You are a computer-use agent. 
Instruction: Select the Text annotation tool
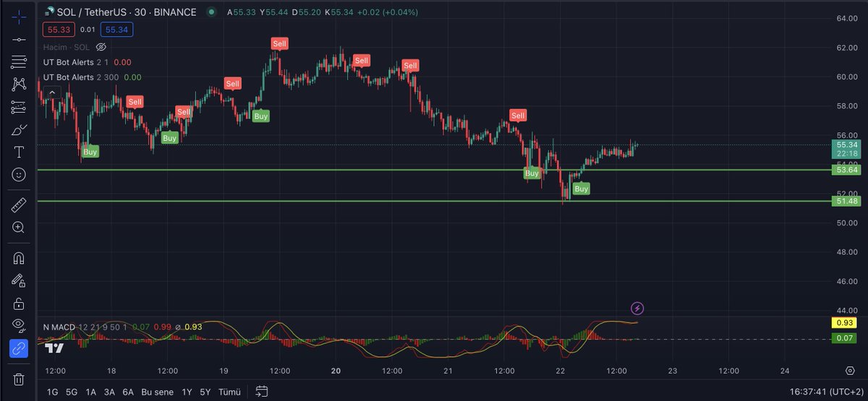coord(19,152)
